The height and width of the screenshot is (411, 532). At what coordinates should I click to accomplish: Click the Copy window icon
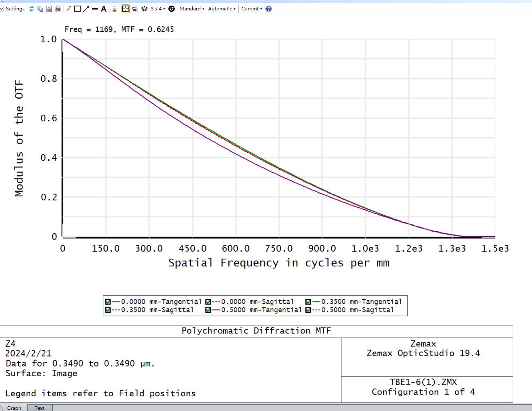click(40, 9)
